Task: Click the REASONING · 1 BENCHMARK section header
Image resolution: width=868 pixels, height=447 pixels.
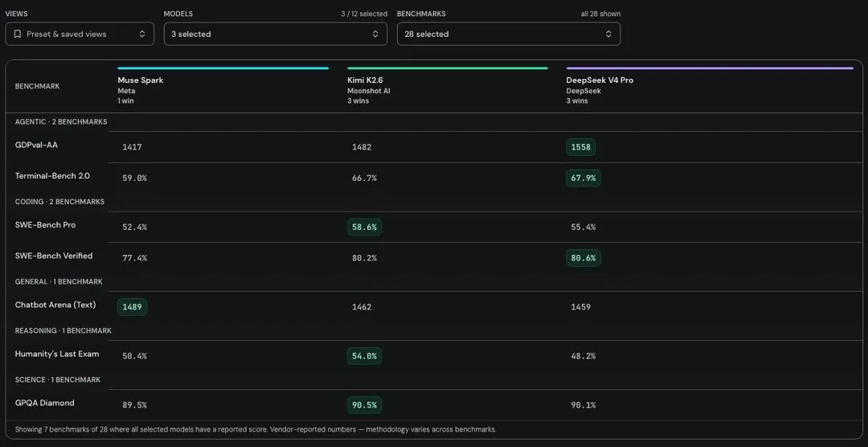Action: click(x=63, y=330)
